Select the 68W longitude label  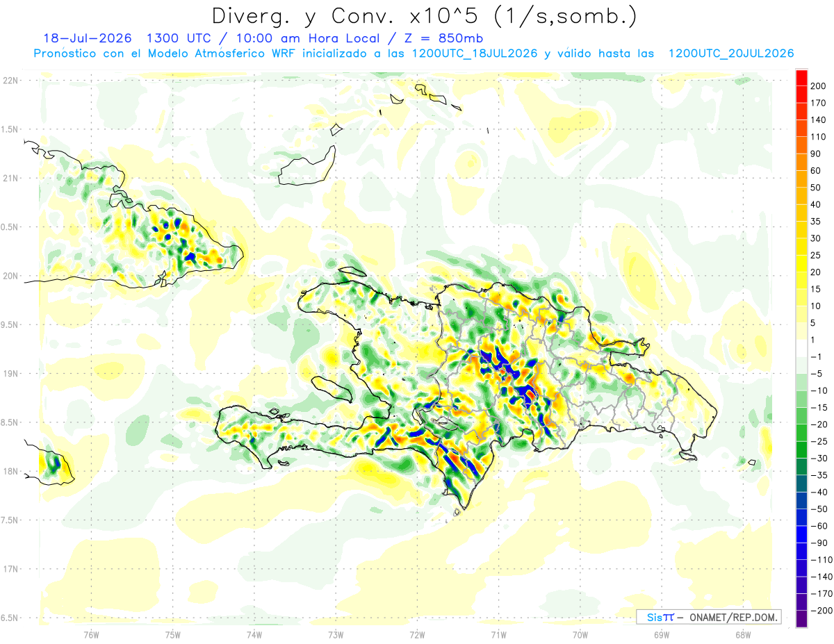(x=743, y=634)
